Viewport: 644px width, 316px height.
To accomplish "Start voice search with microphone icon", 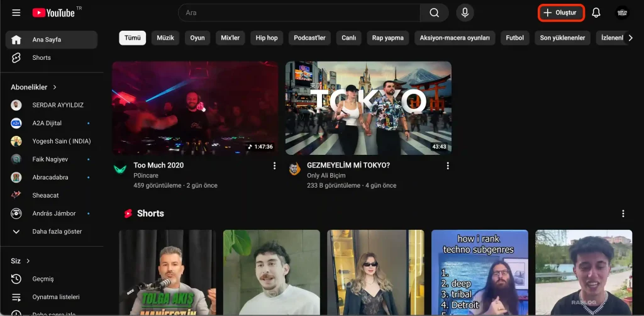I will click(465, 13).
